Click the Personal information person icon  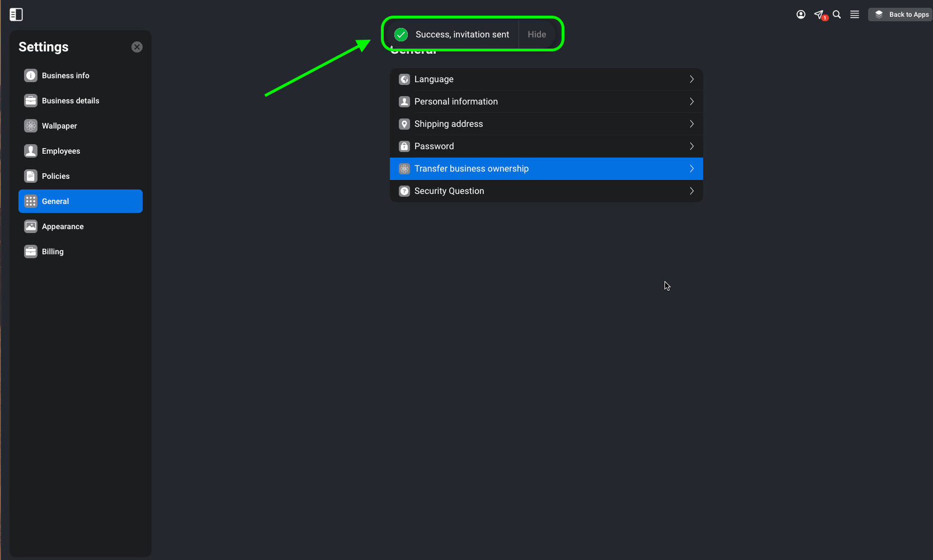pos(404,102)
